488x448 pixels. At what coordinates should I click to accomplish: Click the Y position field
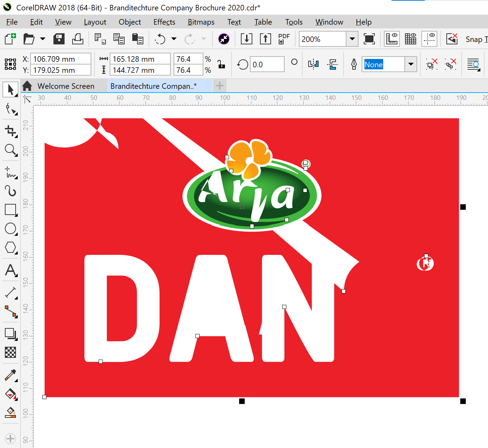[x=61, y=70]
